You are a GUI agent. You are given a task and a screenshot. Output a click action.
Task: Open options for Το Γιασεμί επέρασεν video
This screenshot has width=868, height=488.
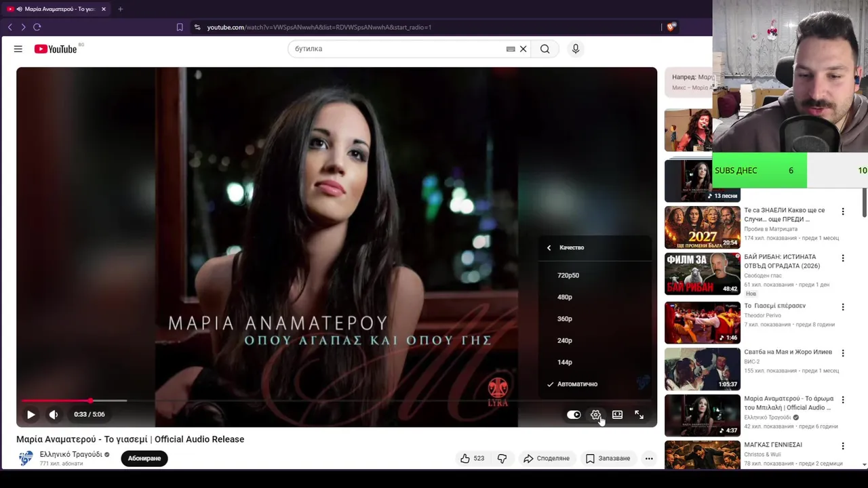[843, 307]
